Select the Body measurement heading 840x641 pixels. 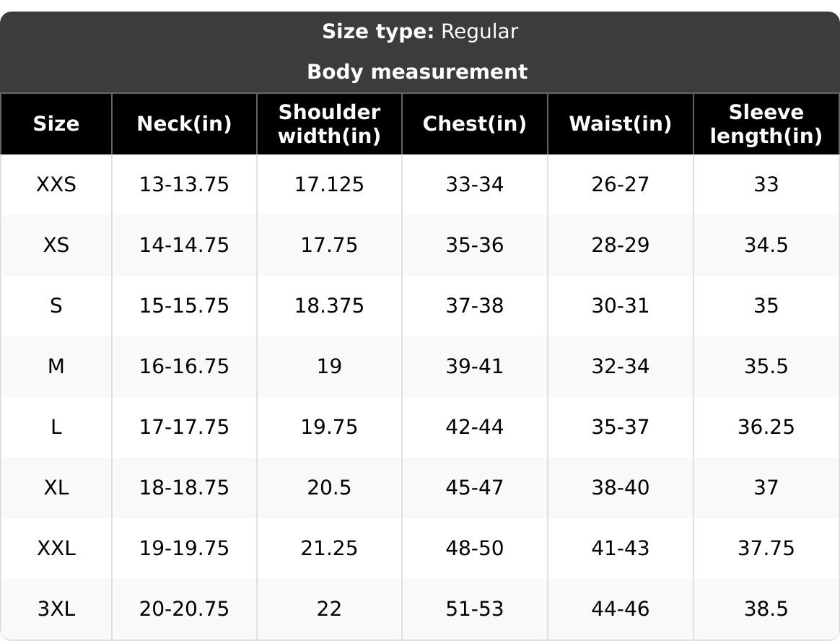(x=417, y=71)
